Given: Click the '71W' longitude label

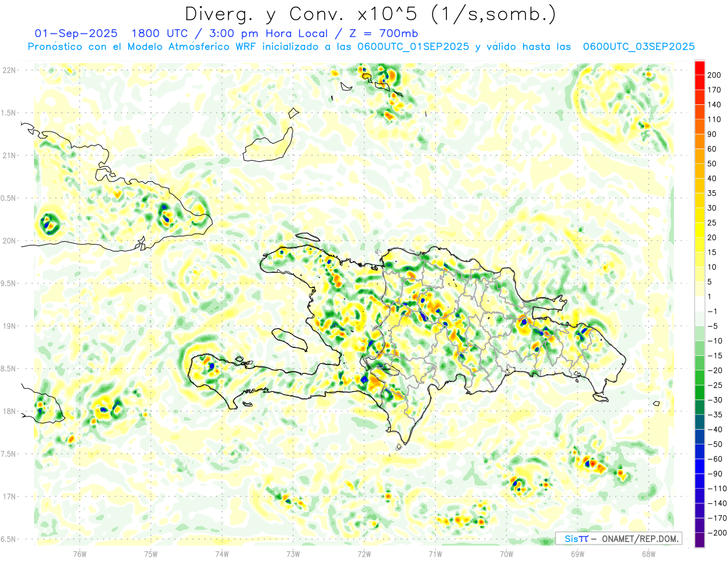Looking at the screenshot, I should 435,554.
